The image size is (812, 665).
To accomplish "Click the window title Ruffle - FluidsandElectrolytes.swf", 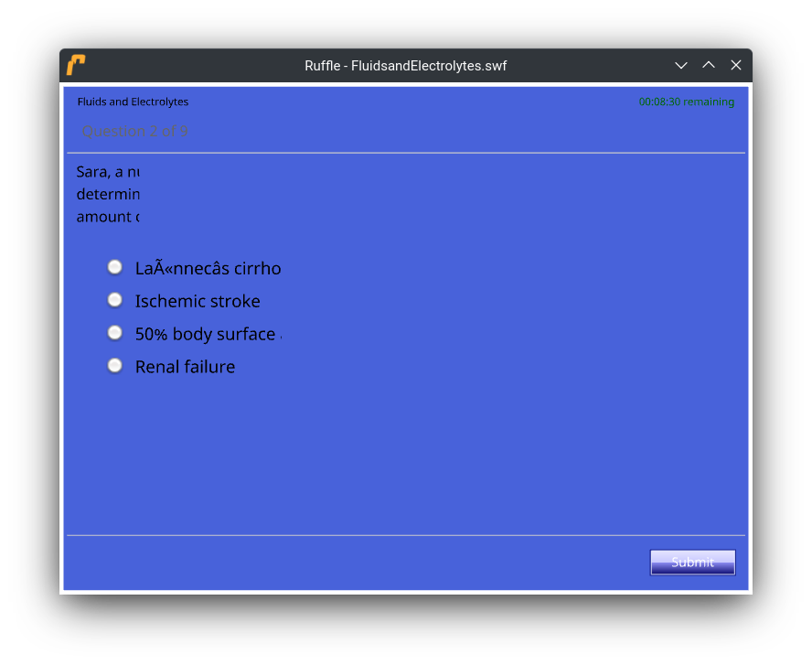I will pos(405,66).
